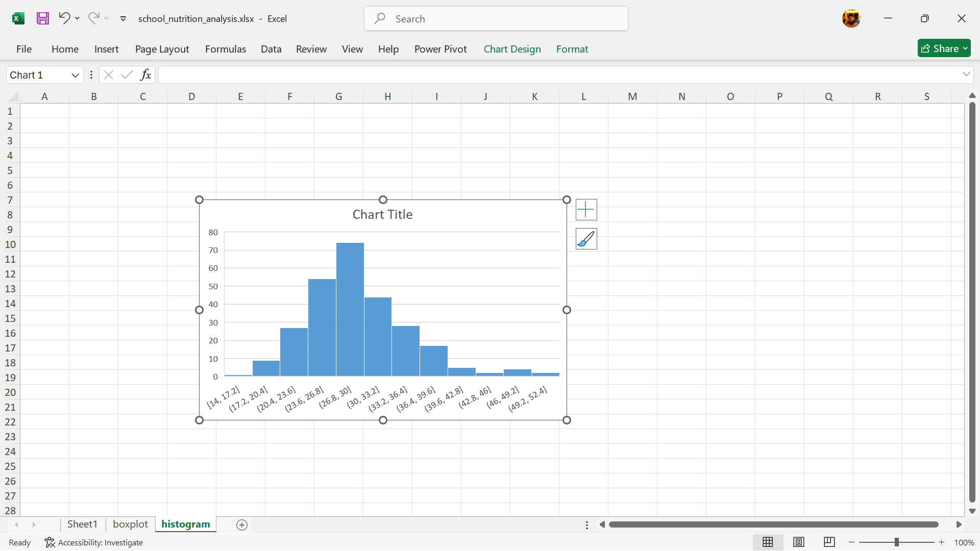Undo the last action

64,18
